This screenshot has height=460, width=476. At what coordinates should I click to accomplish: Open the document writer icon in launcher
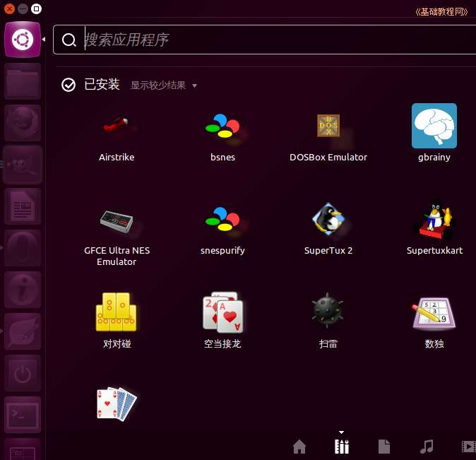[x=23, y=206]
